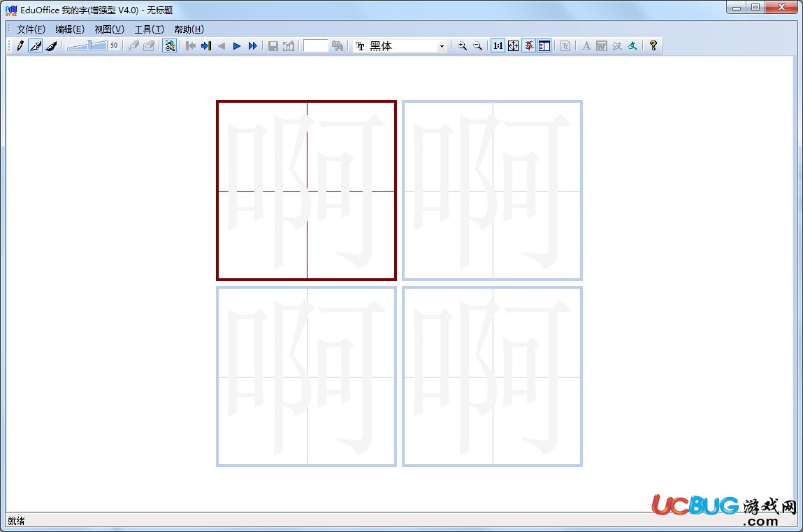Click the grayed text-box icon after layout button
The width and height of the screenshot is (803, 532).
(565, 46)
